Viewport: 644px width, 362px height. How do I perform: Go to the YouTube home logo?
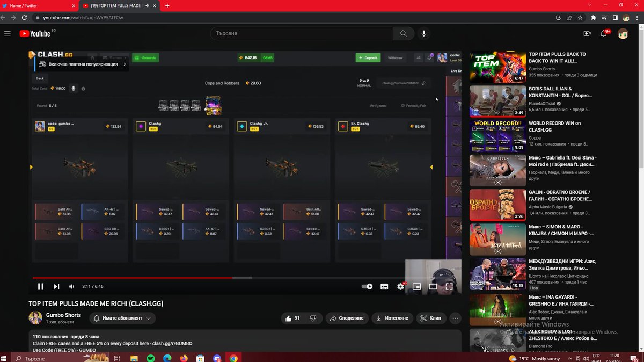point(35,33)
